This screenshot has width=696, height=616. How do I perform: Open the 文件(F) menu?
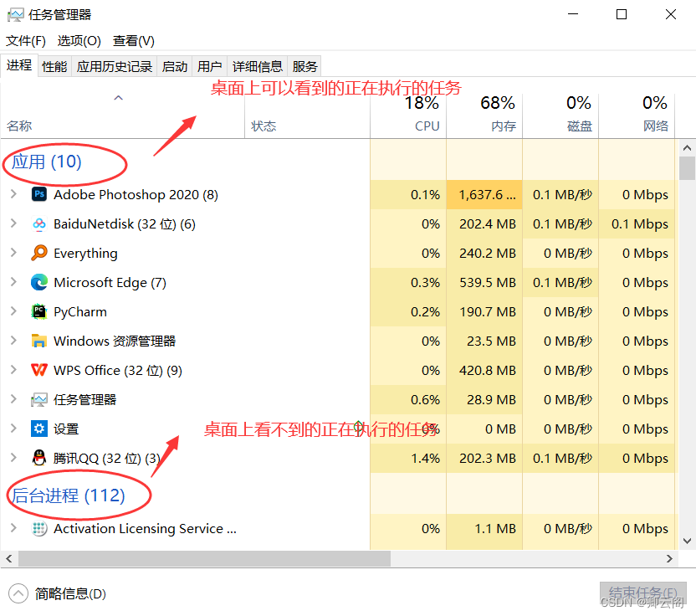pos(26,41)
